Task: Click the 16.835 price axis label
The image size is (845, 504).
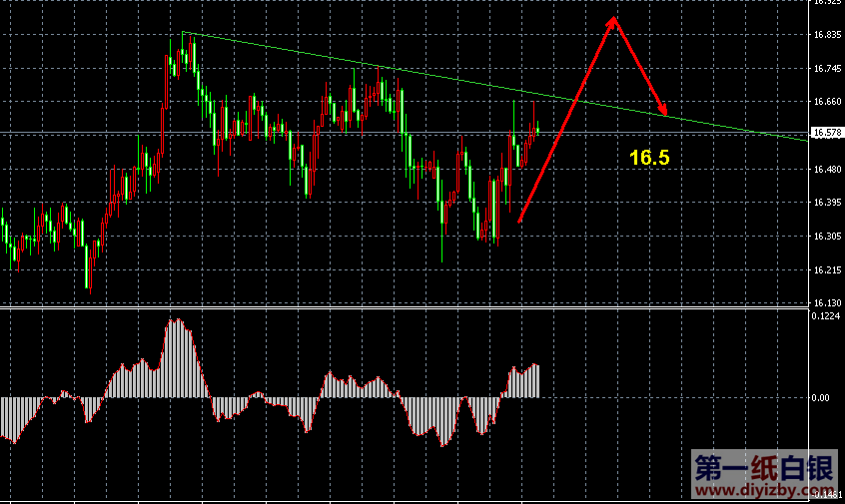Action: tap(825, 35)
